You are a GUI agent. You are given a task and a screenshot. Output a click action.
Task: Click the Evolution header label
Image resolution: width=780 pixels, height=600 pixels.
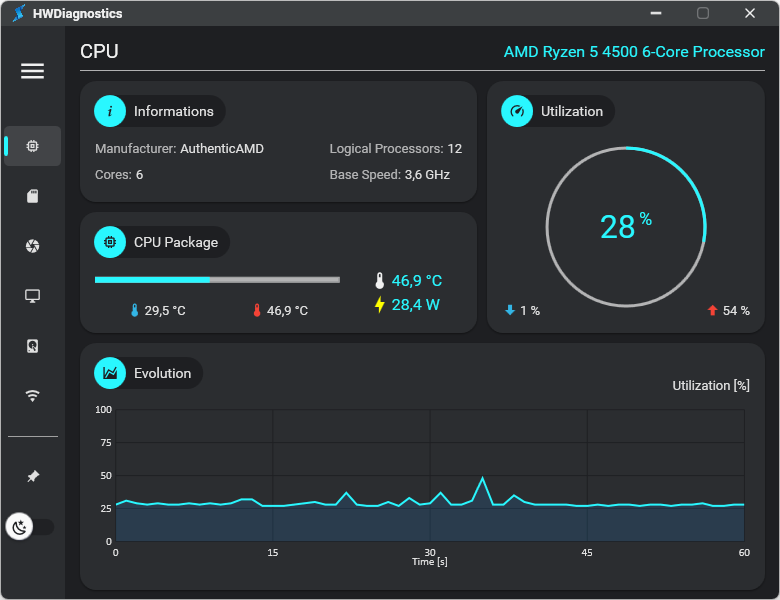tap(163, 374)
